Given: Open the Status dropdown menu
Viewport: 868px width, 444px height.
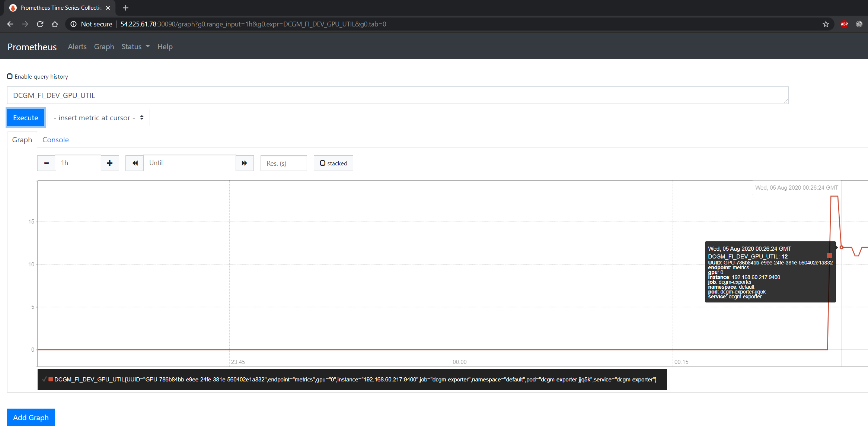Looking at the screenshot, I should point(135,47).
